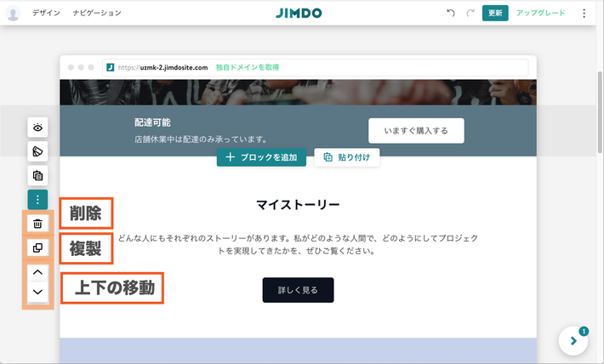Screen dimensions: 604x364
Task: Click ブロックを追加 button
Action: (x=261, y=157)
